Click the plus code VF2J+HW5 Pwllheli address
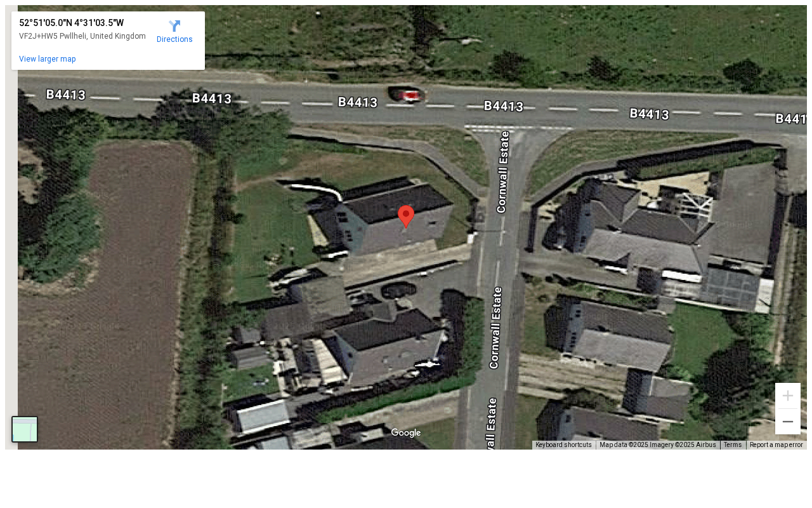Screen dimensions: 812x508 (82, 36)
